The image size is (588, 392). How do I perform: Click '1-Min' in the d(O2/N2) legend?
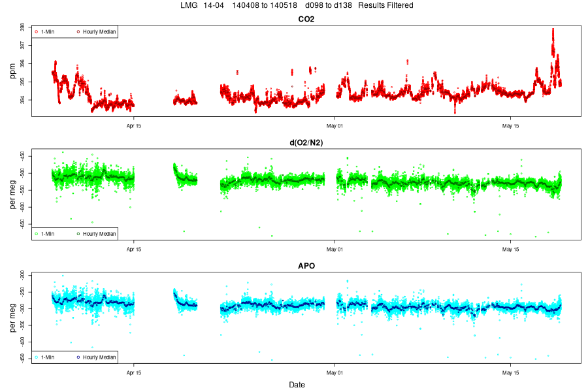coord(48,234)
